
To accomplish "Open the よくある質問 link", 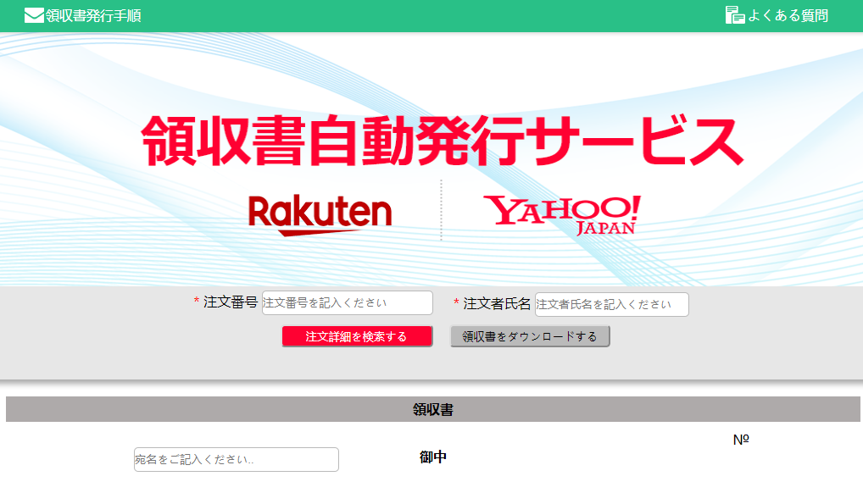I will tap(788, 15).
